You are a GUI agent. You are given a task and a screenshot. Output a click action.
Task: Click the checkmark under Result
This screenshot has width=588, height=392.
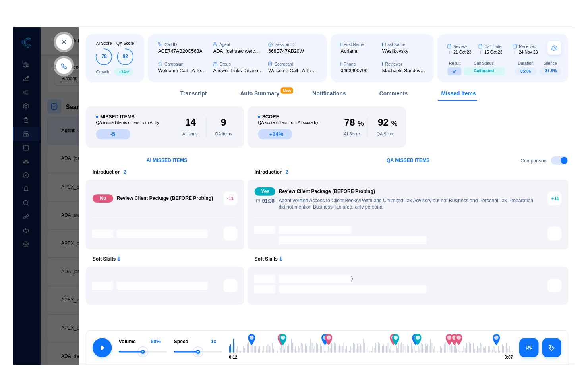[x=455, y=71]
